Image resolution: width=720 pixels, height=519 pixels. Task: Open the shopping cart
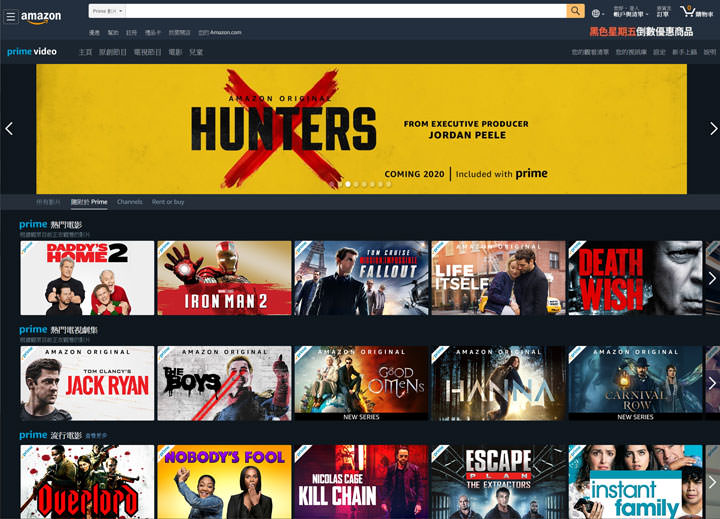pos(693,12)
